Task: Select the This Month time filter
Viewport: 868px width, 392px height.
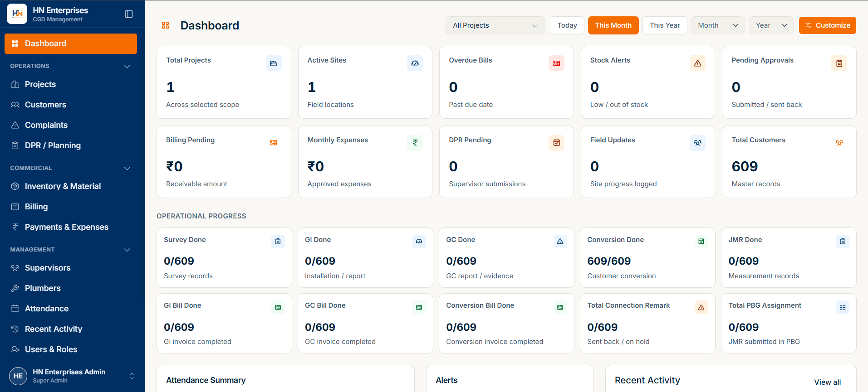Action: coord(613,25)
